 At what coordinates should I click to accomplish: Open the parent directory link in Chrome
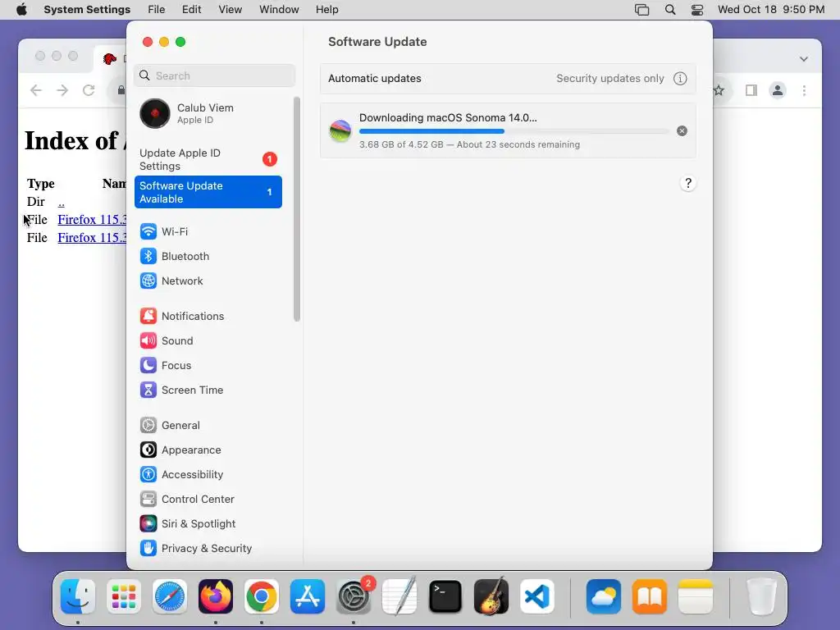tap(61, 202)
